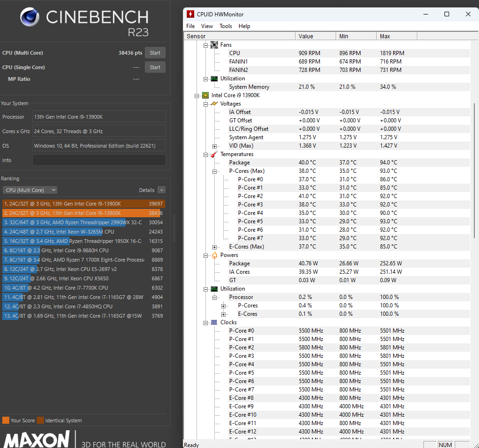Screen dimensions: 479x448
Task: Open the Tools menu in HWMonitor
Action: coord(226,26)
